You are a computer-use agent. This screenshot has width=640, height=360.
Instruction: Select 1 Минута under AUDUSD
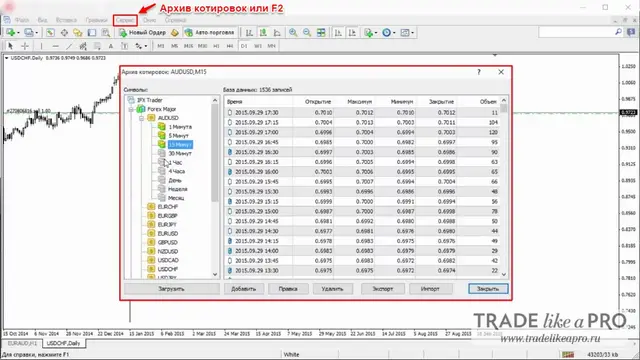(180, 127)
